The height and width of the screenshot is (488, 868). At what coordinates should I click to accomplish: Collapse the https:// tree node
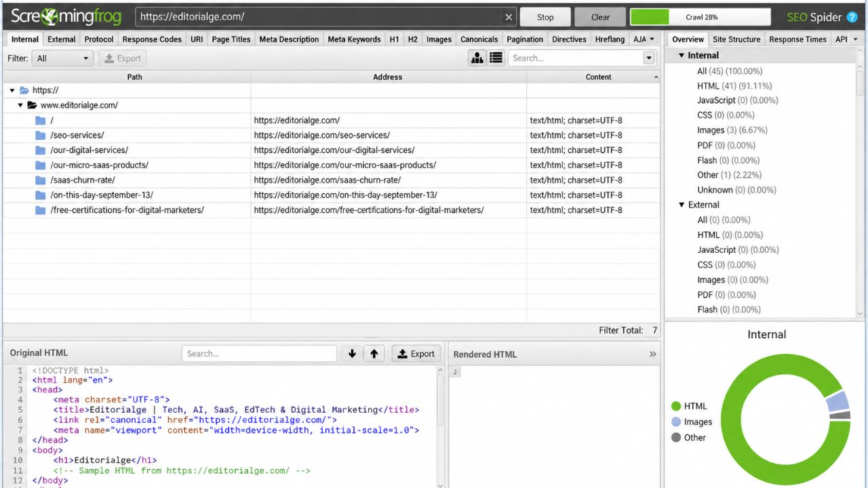12,90
